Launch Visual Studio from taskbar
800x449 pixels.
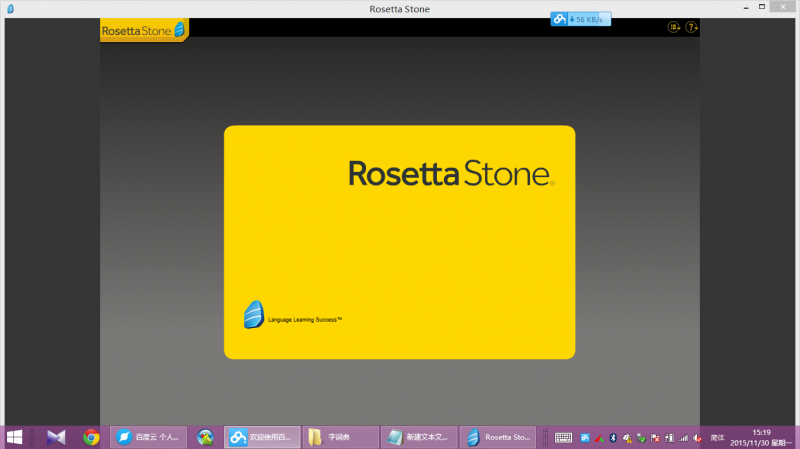56,437
